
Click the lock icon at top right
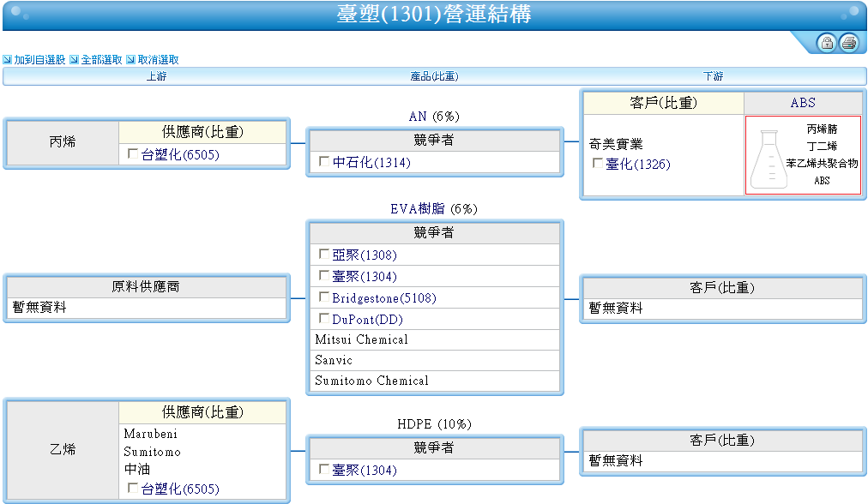[x=827, y=43]
